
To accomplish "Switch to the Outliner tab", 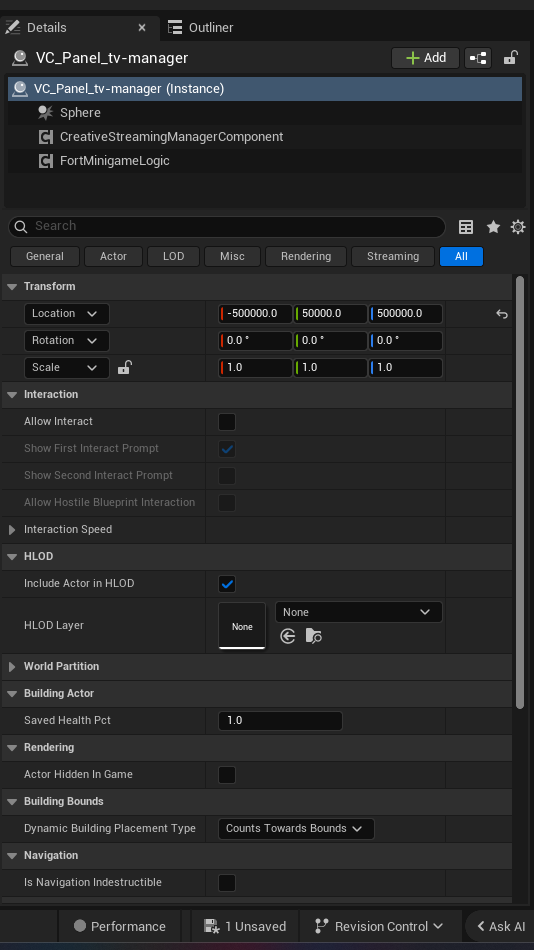I will click(201, 27).
